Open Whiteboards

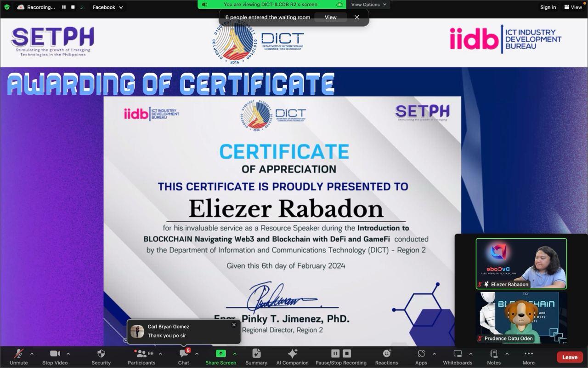[x=458, y=357]
